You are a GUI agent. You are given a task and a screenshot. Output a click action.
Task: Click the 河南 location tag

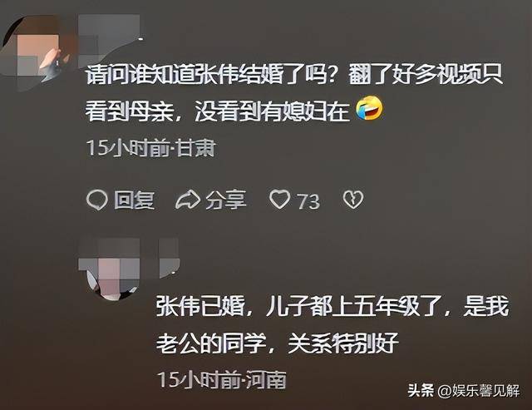266,379
